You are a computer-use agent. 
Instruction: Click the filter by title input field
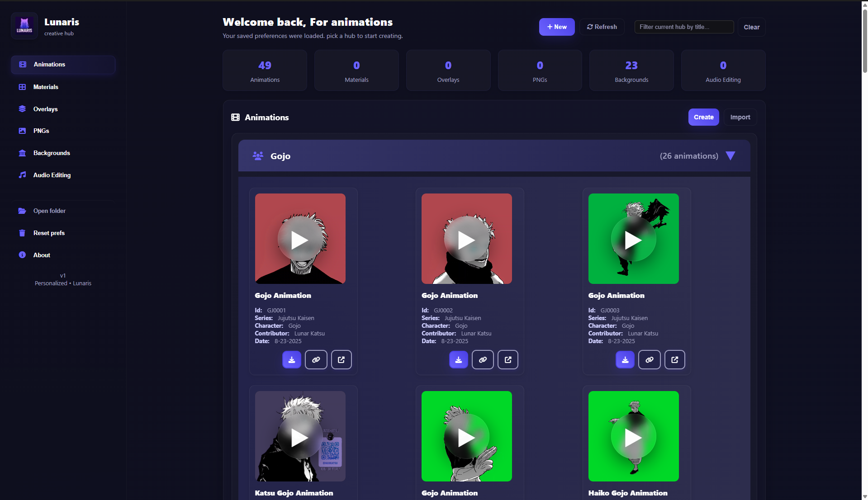(x=683, y=27)
